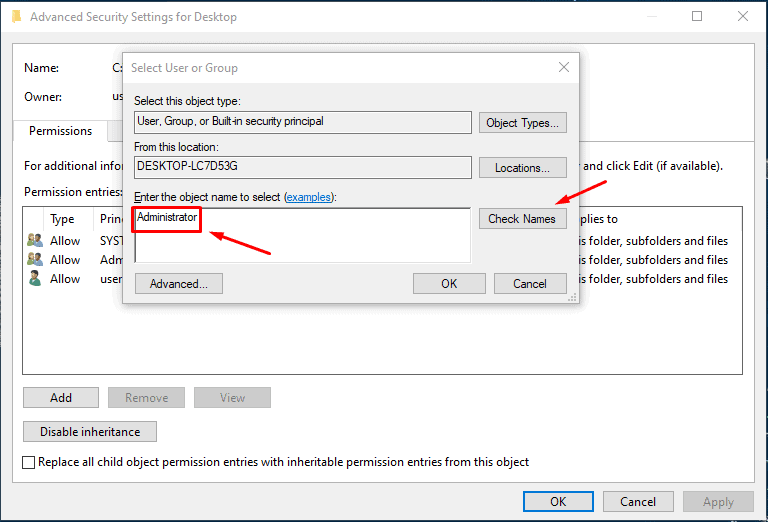Tick Replace all child object permission entries checkbox
Image resolution: width=768 pixels, height=522 pixels.
click(28, 462)
